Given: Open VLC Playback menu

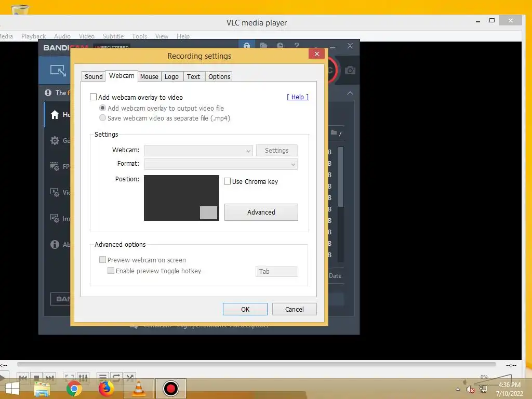Looking at the screenshot, I should tap(33, 36).
